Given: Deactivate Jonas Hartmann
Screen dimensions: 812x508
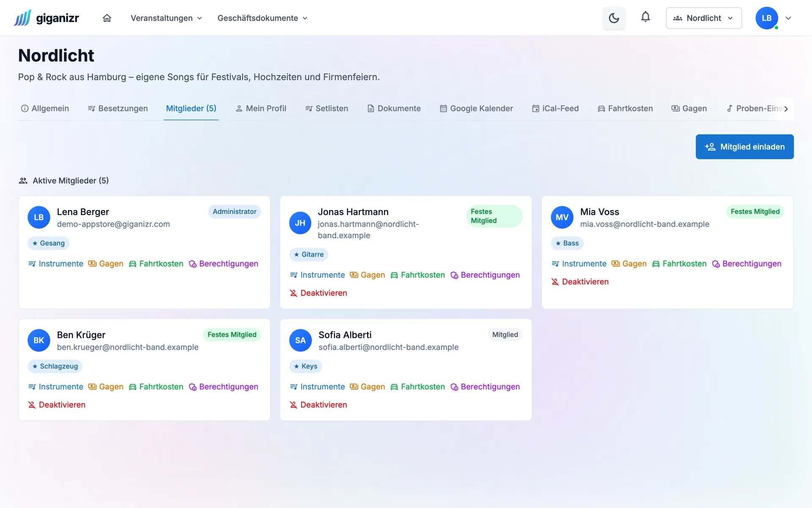Looking at the screenshot, I should tap(318, 293).
